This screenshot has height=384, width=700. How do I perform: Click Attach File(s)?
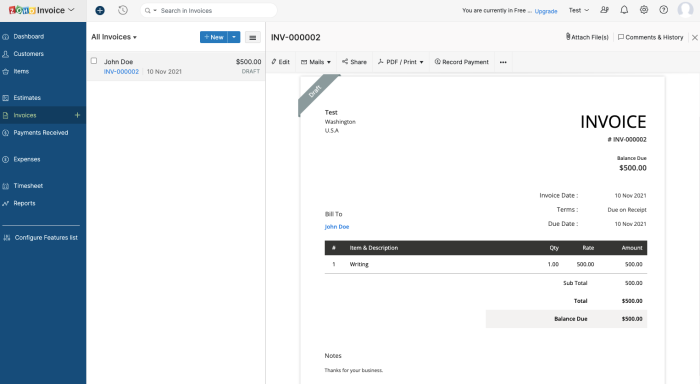[587, 38]
